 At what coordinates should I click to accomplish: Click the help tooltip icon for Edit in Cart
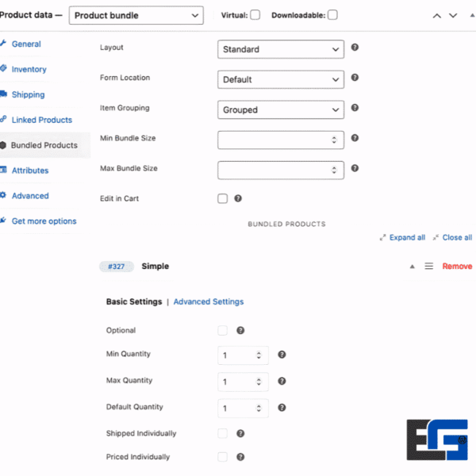pos(238,198)
